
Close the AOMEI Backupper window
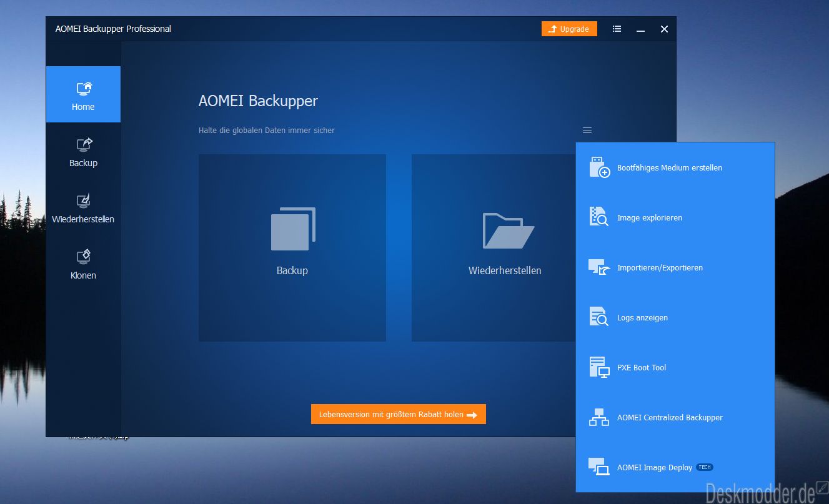pyautogui.click(x=664, y=29)
